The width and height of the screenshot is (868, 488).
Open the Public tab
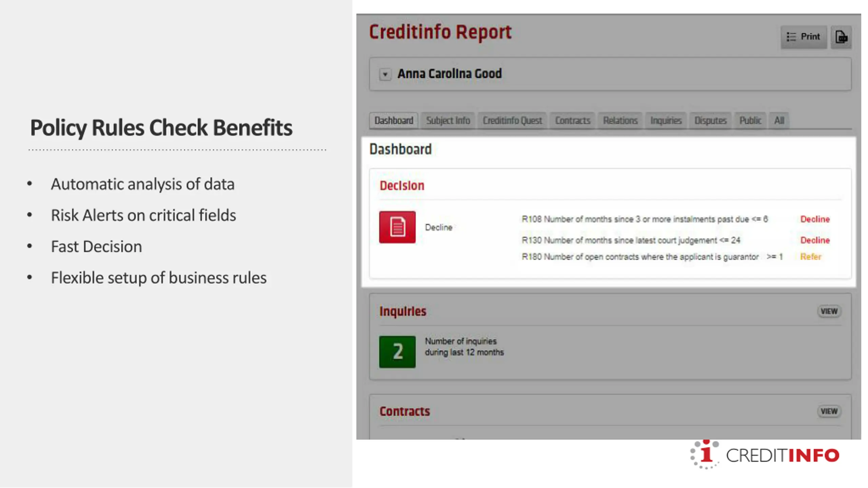(x=750, y=120)
